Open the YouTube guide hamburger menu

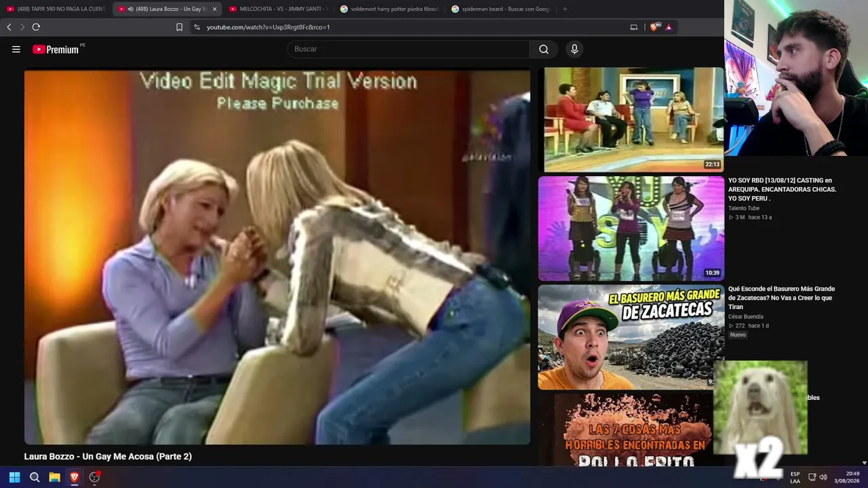pyautogui.click(x=16, y=49)
